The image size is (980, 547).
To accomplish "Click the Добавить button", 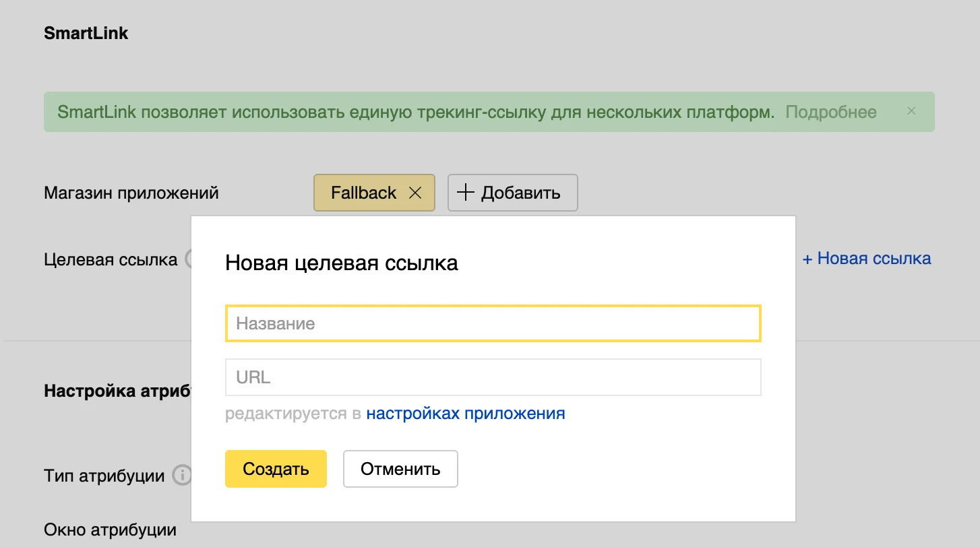I will coord(512,193).
